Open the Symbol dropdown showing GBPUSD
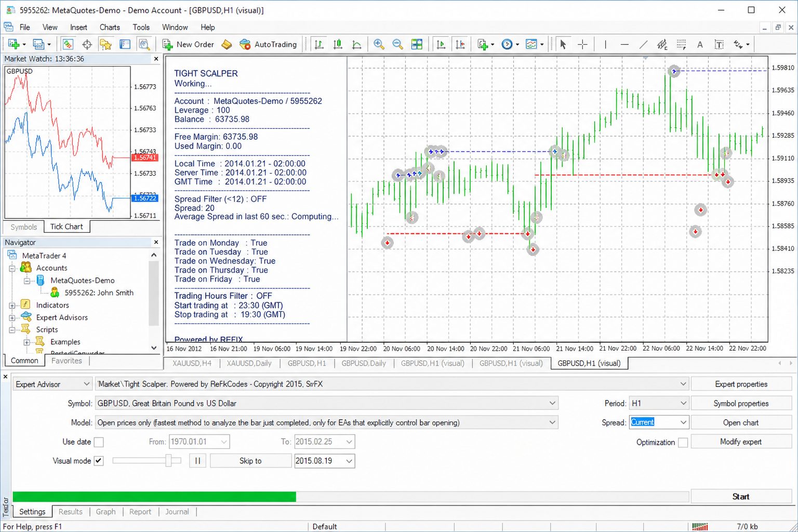 327,403
